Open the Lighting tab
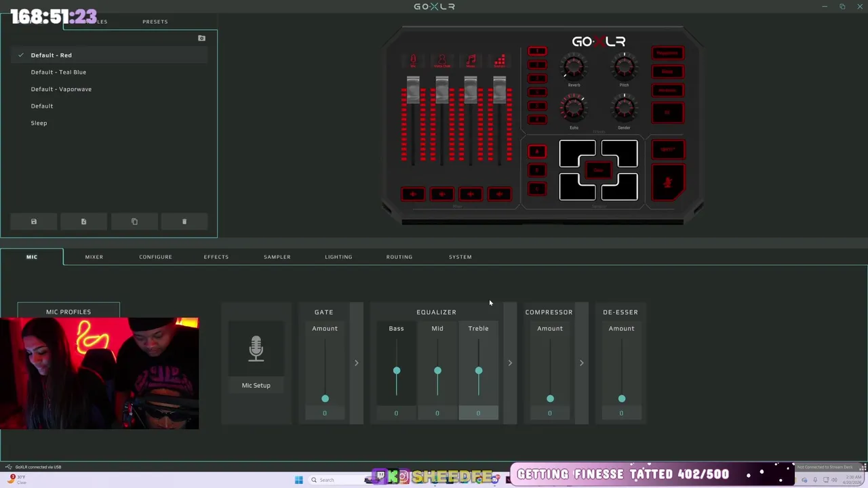 coord(338,257)
